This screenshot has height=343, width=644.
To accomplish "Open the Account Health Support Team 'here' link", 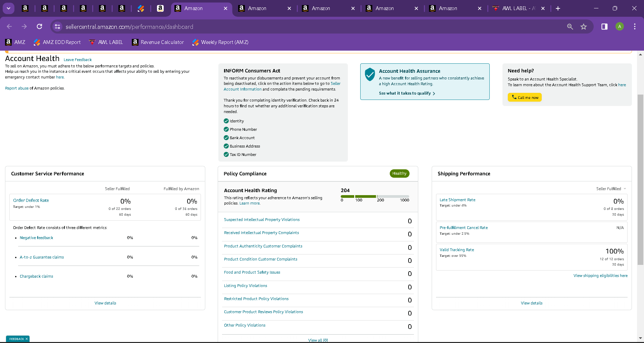I will click(x=622, y=85).
